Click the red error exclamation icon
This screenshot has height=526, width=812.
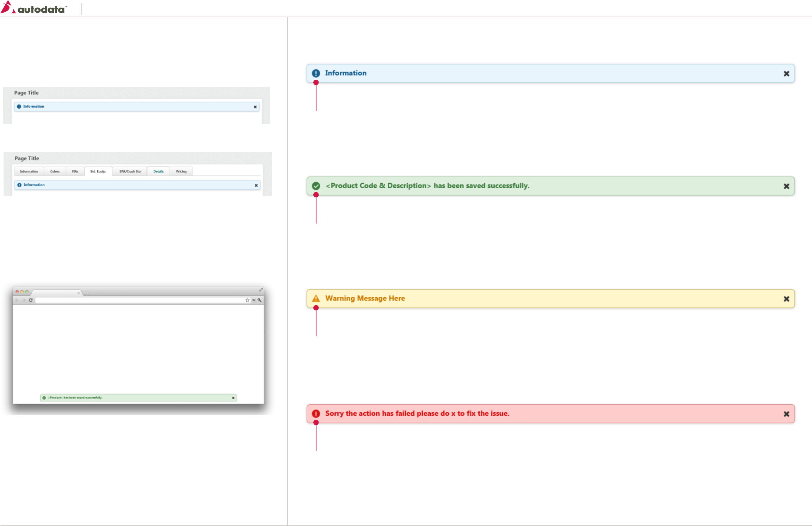pos(316,414)
